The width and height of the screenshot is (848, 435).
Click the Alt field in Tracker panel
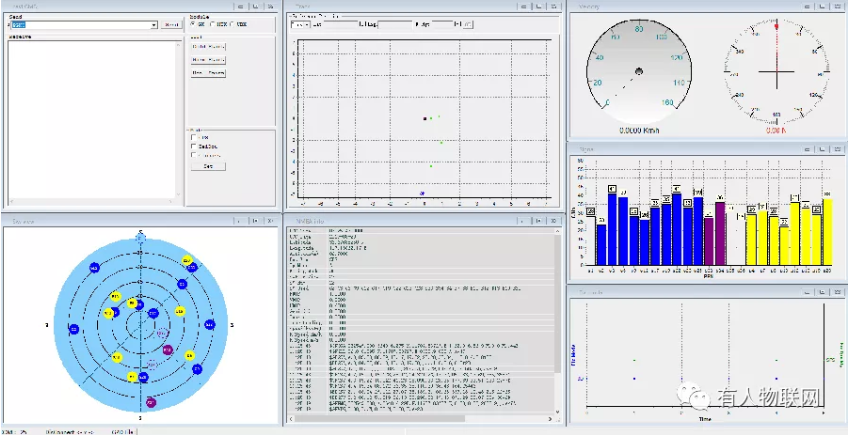coord(442,24)
